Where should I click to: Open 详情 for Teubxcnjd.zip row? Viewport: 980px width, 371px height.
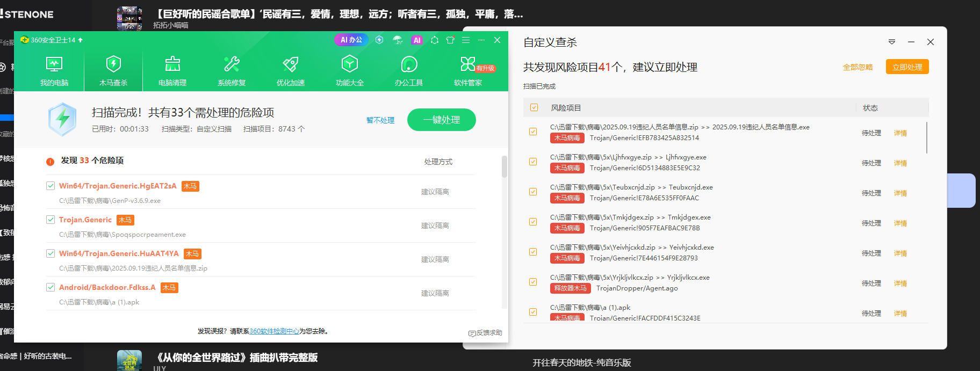pos(900,193)
